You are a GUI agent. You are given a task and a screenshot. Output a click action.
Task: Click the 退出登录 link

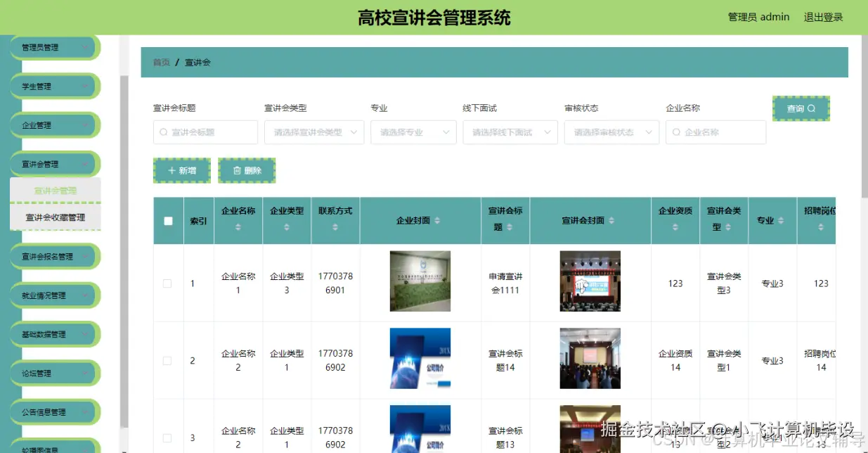click(823, 16)
